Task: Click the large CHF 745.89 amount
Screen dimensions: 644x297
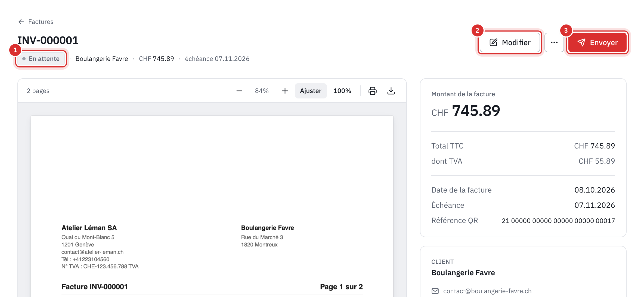Action: 466,111
